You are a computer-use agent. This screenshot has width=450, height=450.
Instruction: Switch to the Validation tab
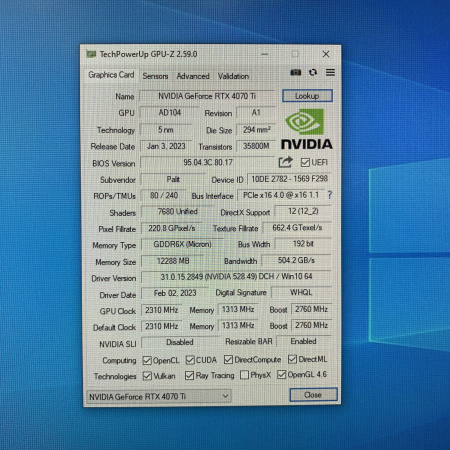[x=233, y=76]
